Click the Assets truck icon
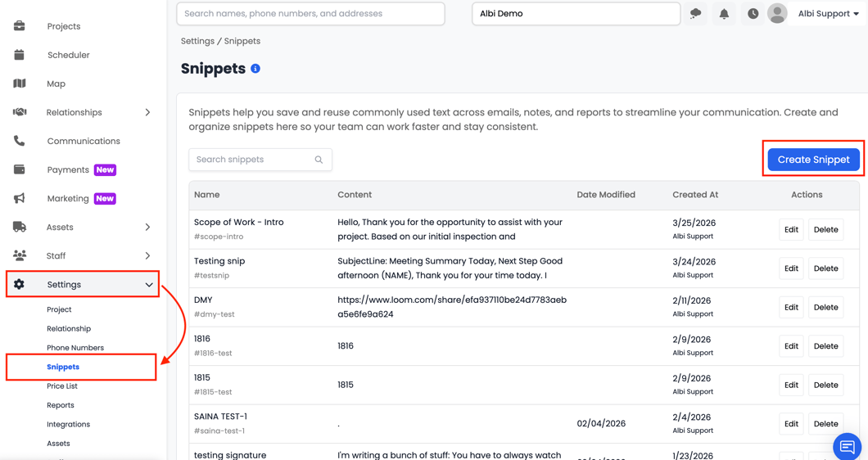The image size is (868, 460). [x=20, y=227]
